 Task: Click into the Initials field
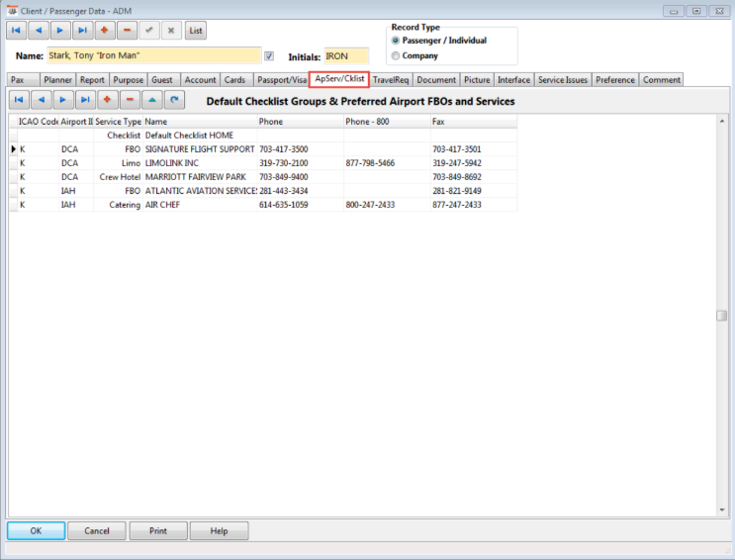(345, 56)
